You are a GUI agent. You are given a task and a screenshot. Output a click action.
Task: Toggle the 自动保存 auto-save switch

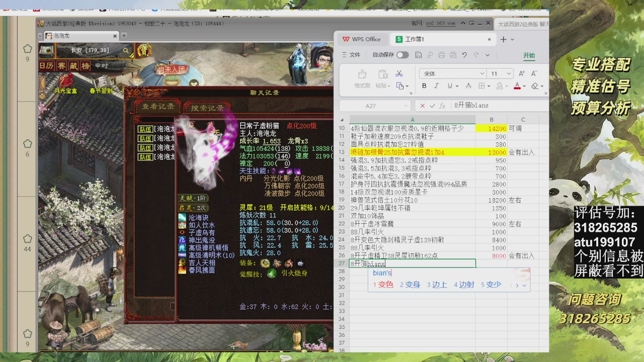tap(403, 55)
